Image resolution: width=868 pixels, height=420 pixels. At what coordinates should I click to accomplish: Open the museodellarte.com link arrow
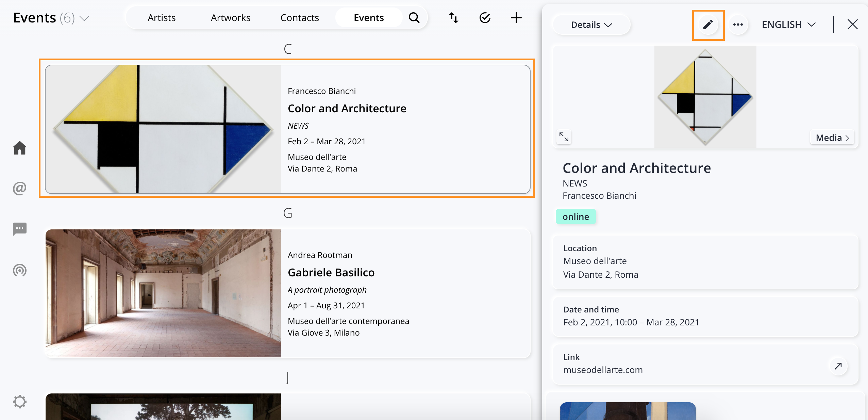pos(838,366)
